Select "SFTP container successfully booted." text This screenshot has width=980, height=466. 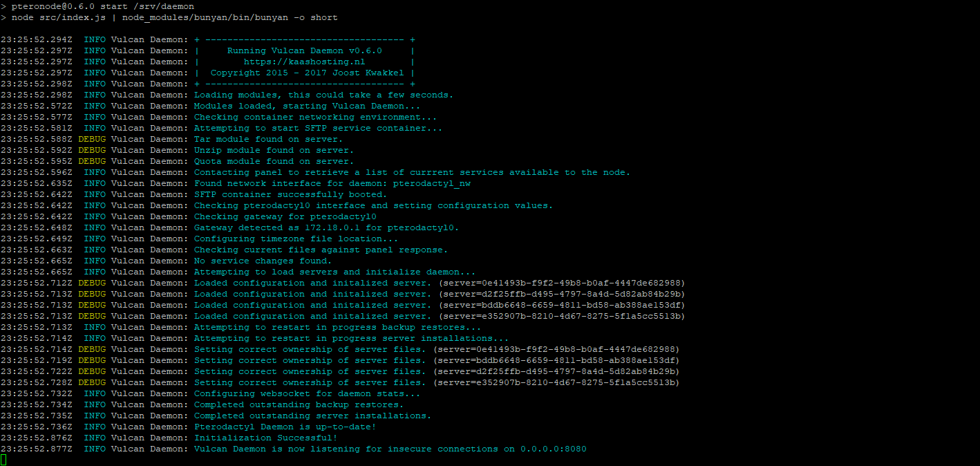(290, 194)
